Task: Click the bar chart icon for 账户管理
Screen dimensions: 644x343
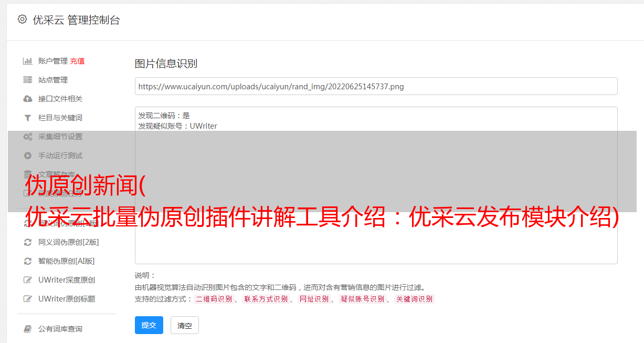Action: (x=28, y=61)
